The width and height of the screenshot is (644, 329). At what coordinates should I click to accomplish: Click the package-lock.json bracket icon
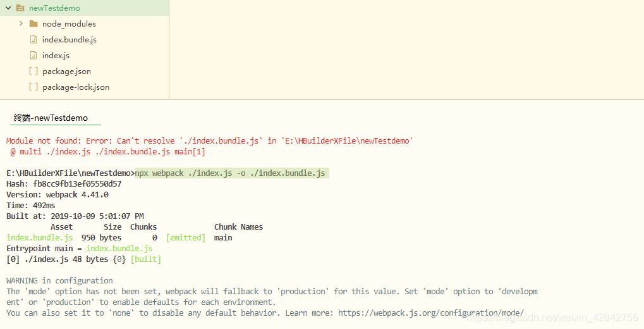[33, 87]
